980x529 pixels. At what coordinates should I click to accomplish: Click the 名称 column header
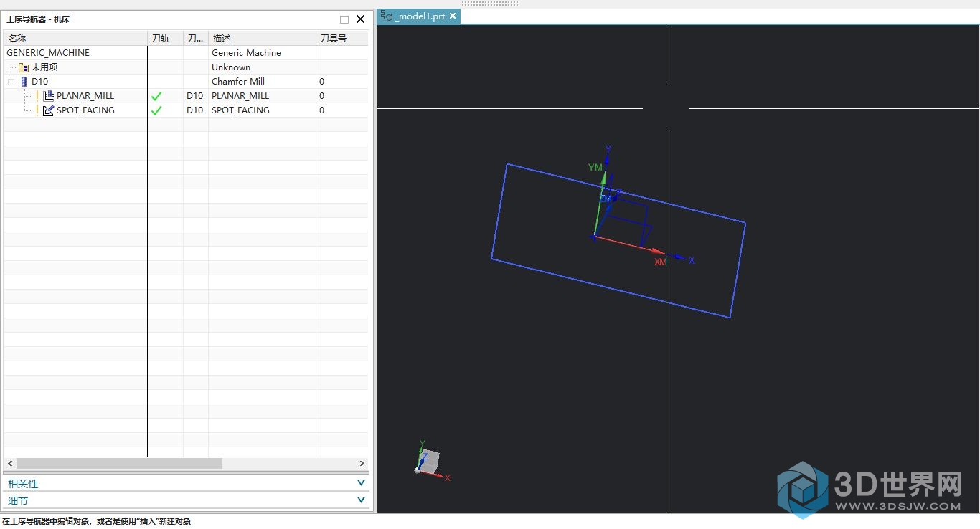[75, 38]
